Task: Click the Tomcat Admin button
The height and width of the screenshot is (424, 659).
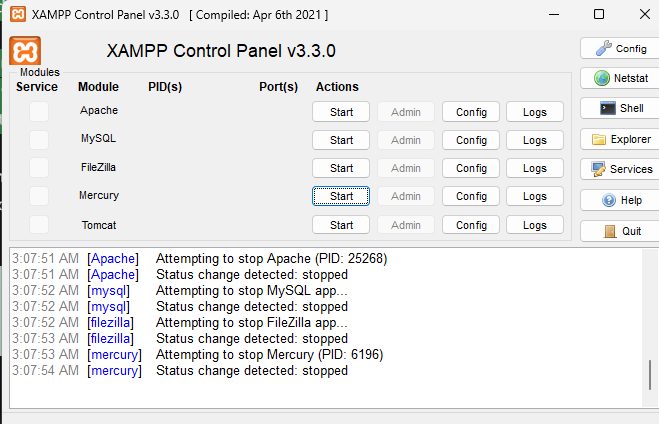Action: 406,225
